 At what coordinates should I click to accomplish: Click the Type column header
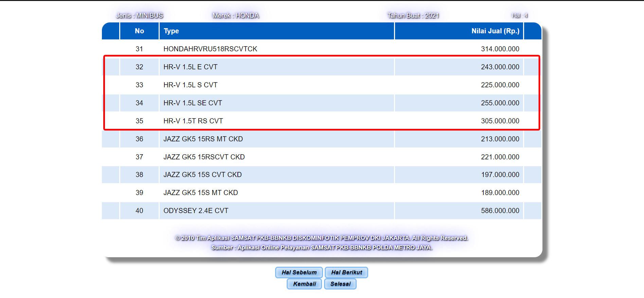[x=276, y=31]
